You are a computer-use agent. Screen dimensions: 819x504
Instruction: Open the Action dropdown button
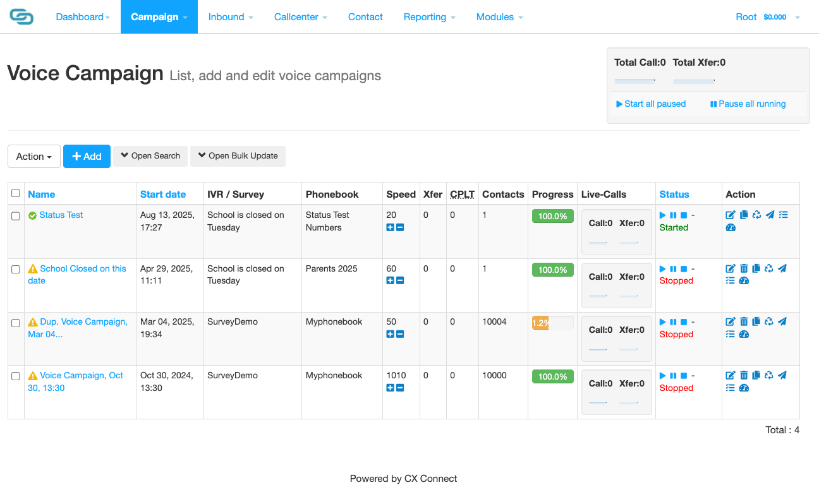click(34, 157)
